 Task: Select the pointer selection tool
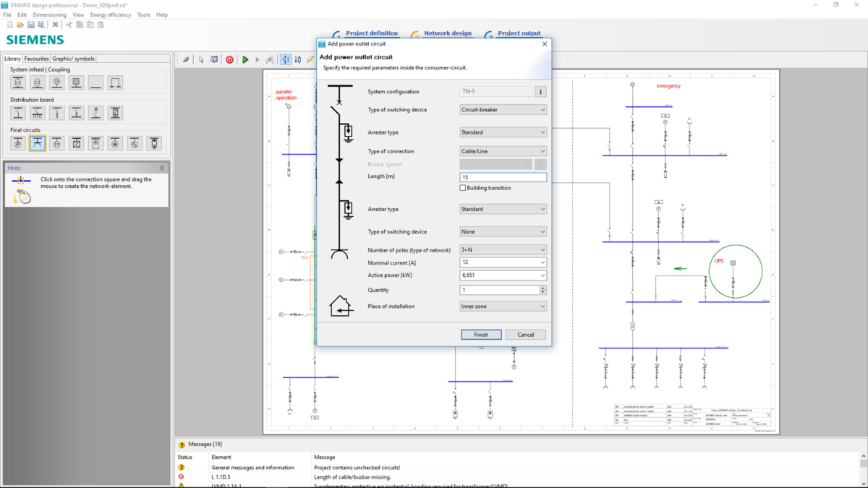[201, 60]
